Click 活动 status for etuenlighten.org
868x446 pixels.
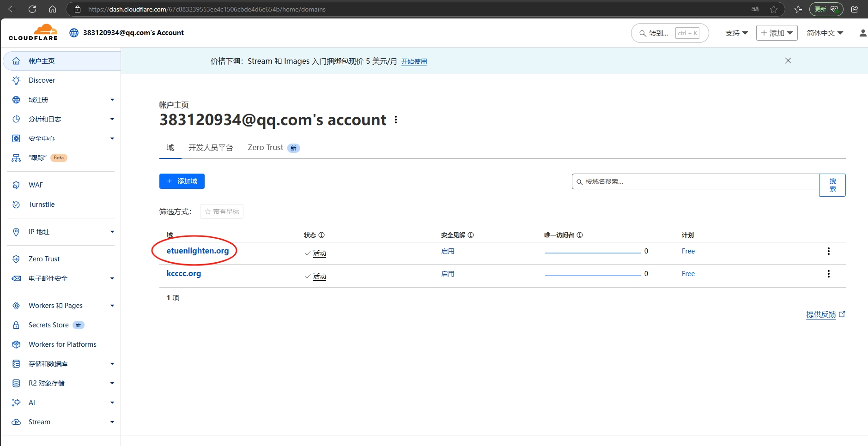(x=320, y=253)
